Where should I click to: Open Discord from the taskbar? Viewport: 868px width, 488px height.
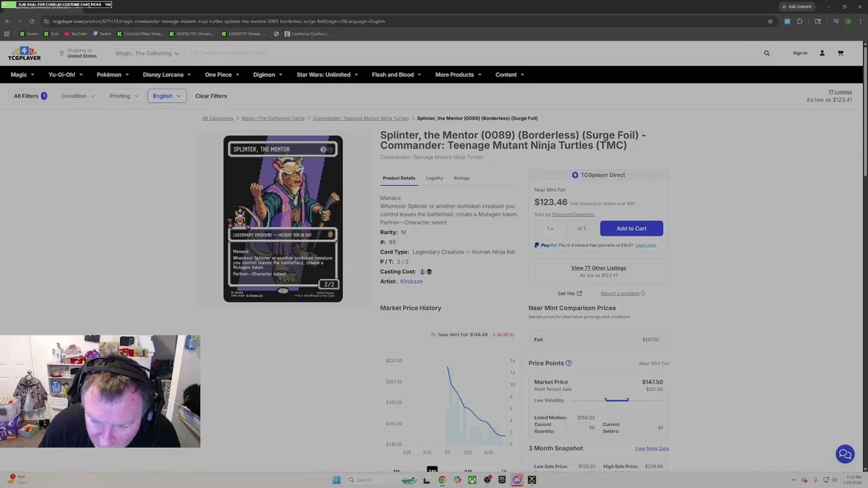tap(517, 480)
